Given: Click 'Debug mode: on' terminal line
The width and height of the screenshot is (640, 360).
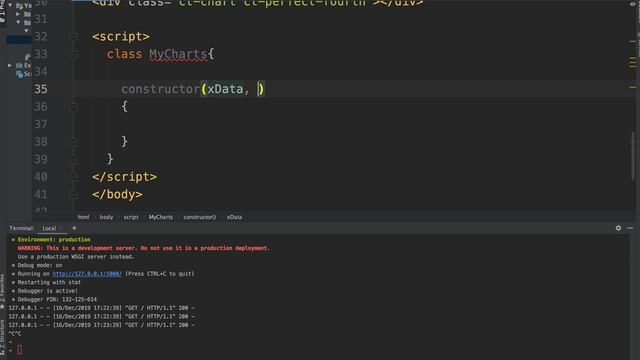Looking at the screenshot, I should (40, 265).
